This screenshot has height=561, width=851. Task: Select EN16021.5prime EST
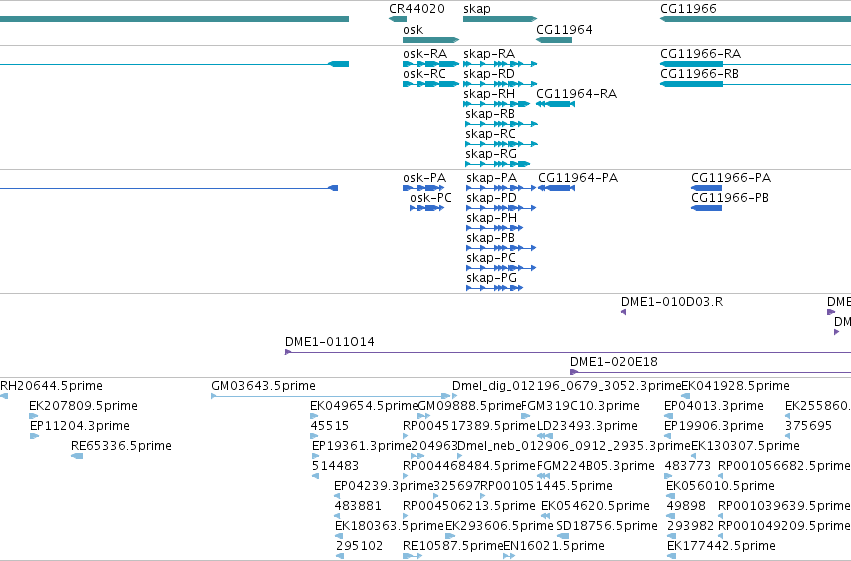point(509,556)
